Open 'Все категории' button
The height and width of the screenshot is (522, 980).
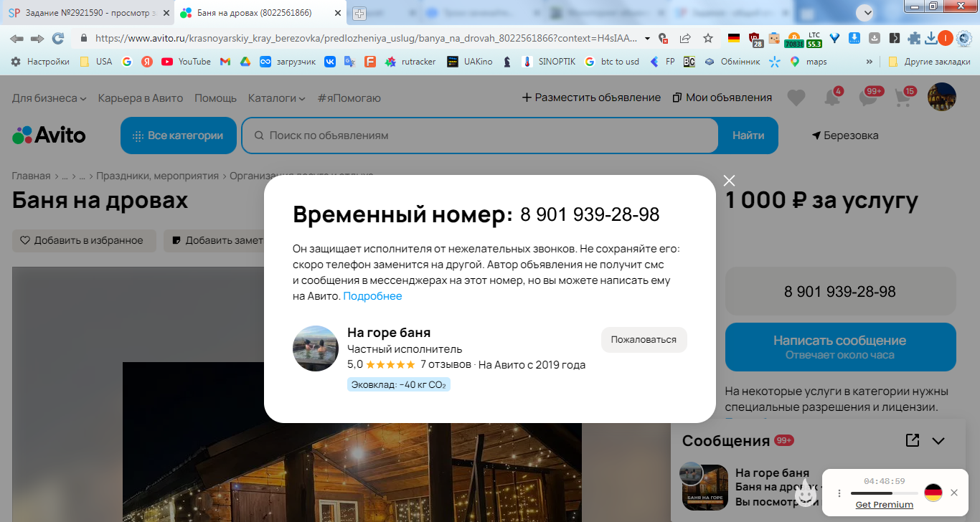click(x=179, y=136)
